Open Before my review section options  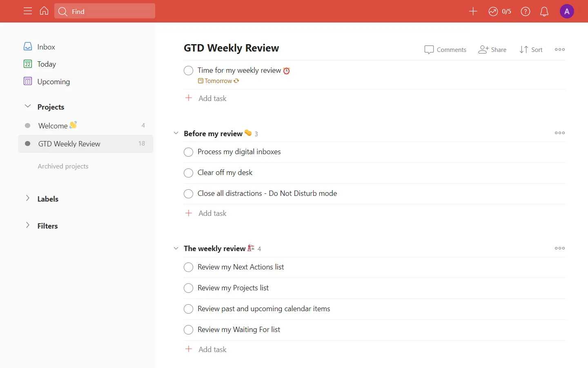pos(560,133)
